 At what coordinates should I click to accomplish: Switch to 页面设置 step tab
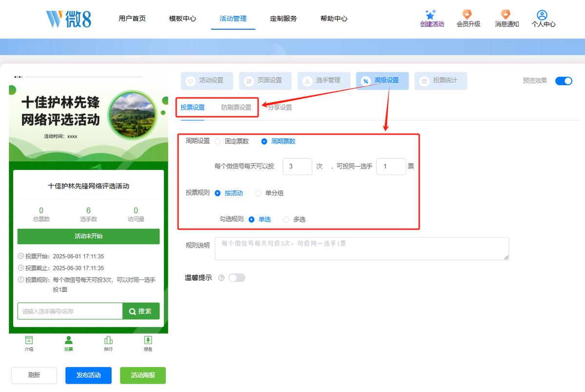(x=265, y=81)
